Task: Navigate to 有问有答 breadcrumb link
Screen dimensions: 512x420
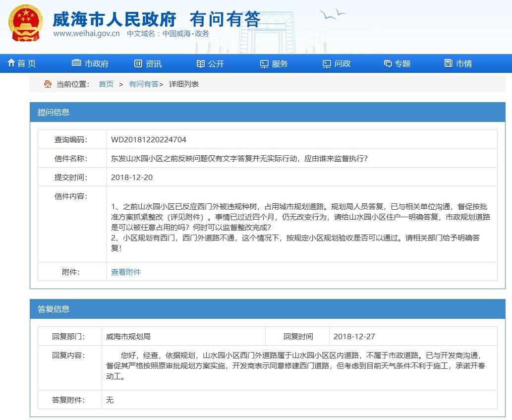Action: [144, 84]
